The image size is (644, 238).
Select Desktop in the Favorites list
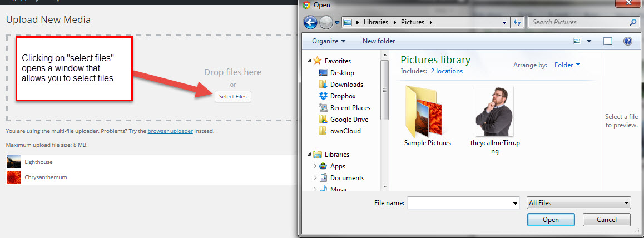(x=341, y=73)
